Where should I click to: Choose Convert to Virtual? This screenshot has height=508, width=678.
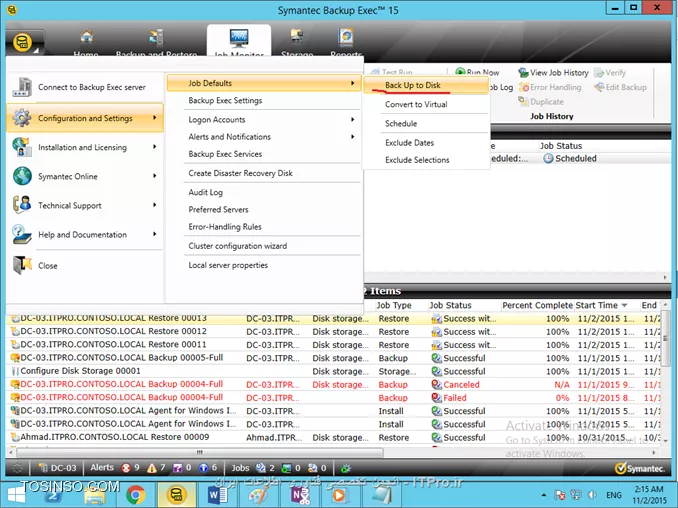pyautogui.click(x=416, y=104)
